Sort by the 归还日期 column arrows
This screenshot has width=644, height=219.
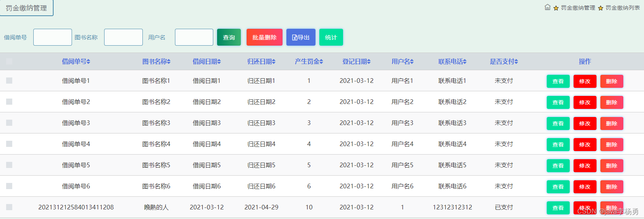[x=274, y=62]
